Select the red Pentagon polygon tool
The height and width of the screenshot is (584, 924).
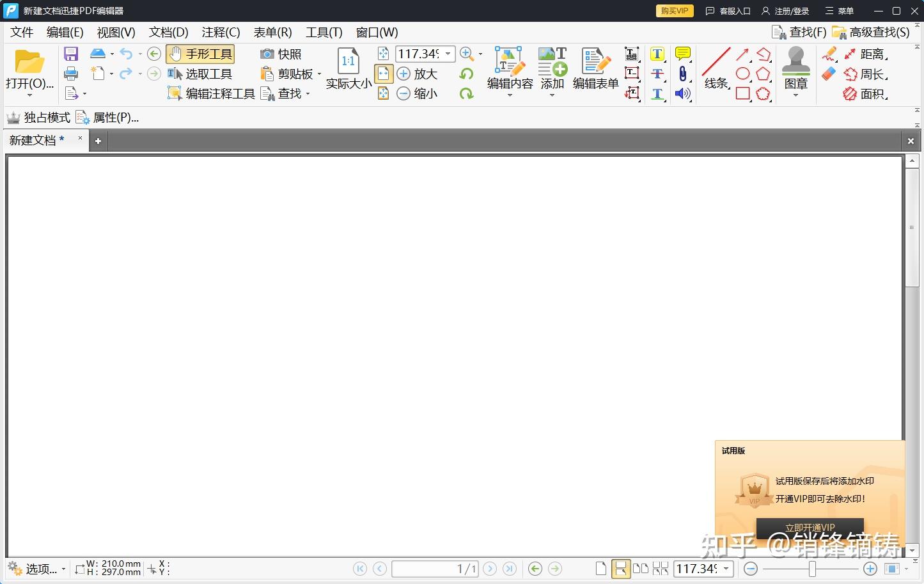(763, 74)
